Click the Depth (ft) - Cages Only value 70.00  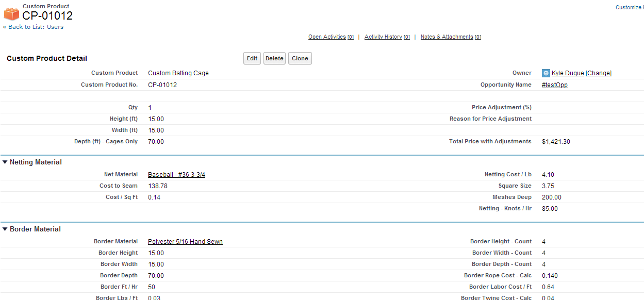pos(156,141)
